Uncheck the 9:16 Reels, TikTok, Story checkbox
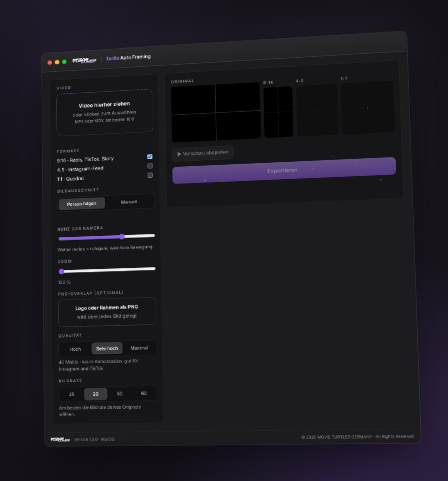Screen dimensions: 448x481 click(x=150, y=157)
